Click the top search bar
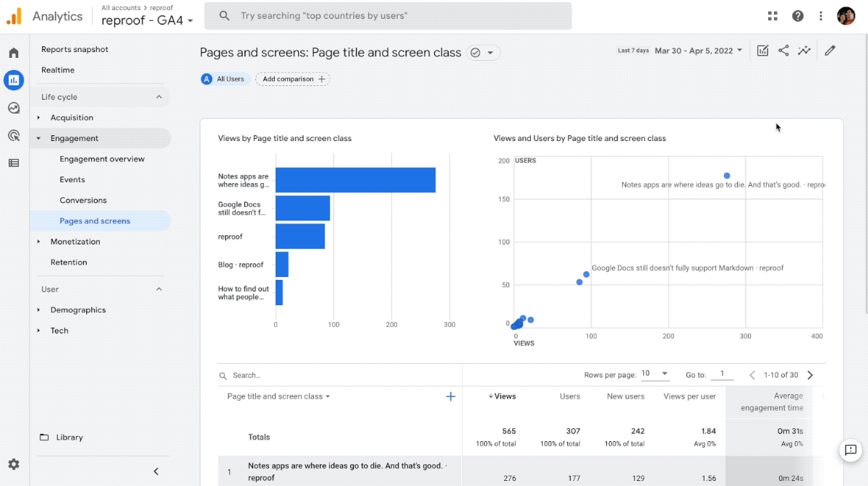The width and height of the screenshot is (868, 486). click(x=388, y=16)
